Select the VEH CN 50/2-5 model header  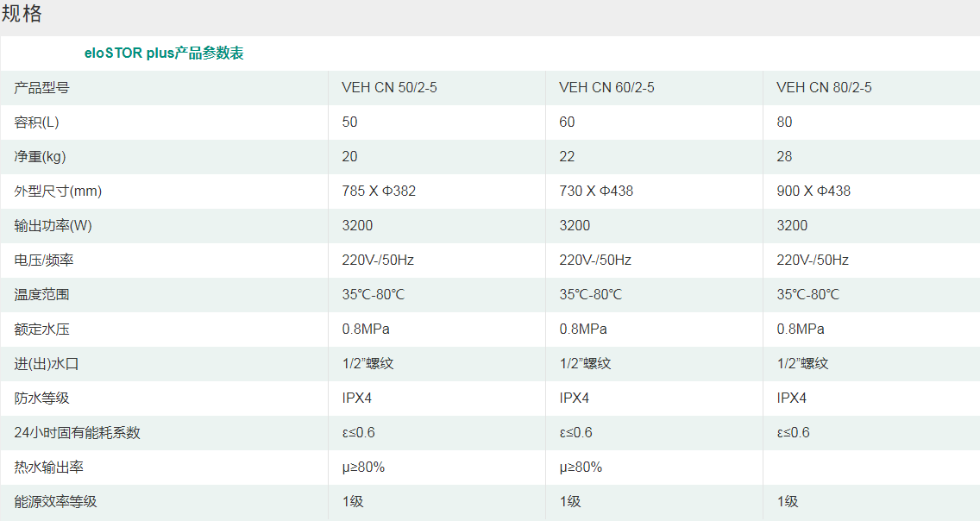[389, 88]
